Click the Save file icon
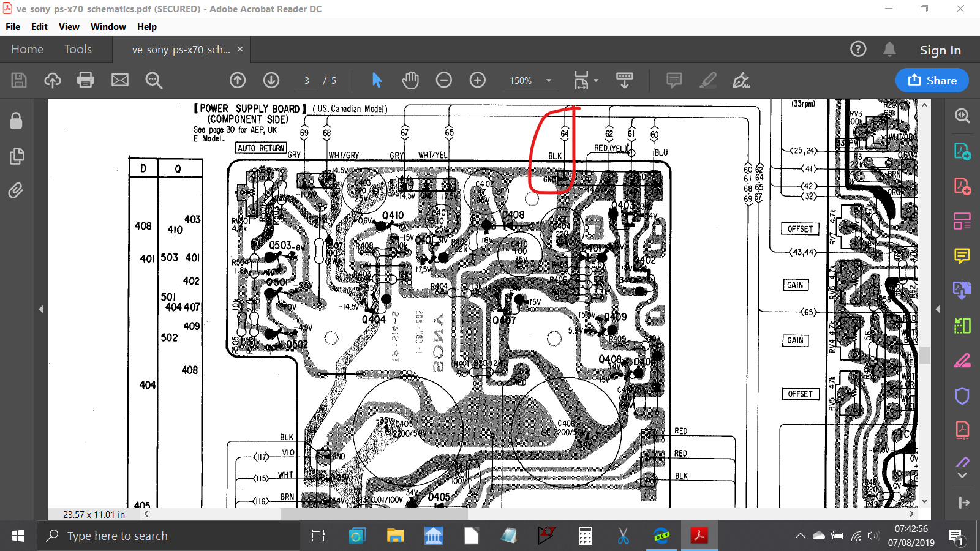 coord(19,80)
